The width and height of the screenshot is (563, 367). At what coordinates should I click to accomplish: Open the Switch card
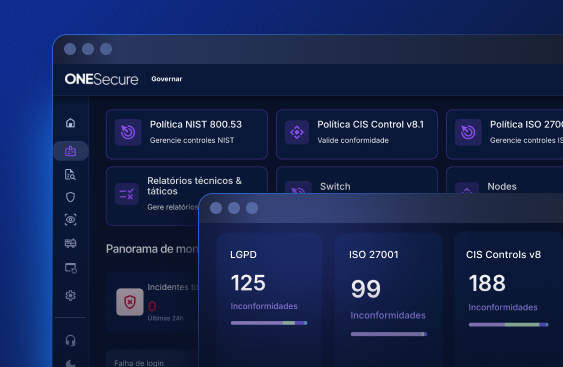[357, 180]
